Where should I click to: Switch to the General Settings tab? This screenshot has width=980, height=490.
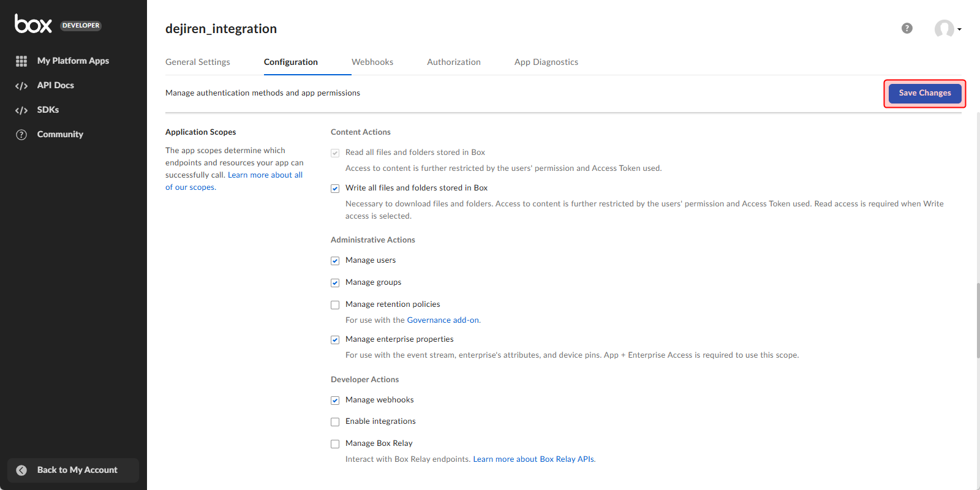tap(198, 62)
